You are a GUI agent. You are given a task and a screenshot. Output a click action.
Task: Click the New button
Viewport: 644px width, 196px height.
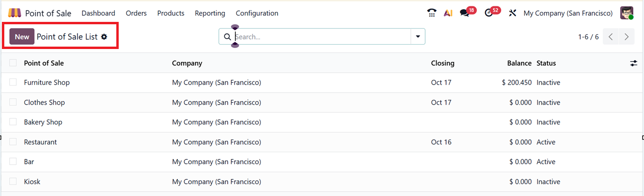click(x=22, y=37)
